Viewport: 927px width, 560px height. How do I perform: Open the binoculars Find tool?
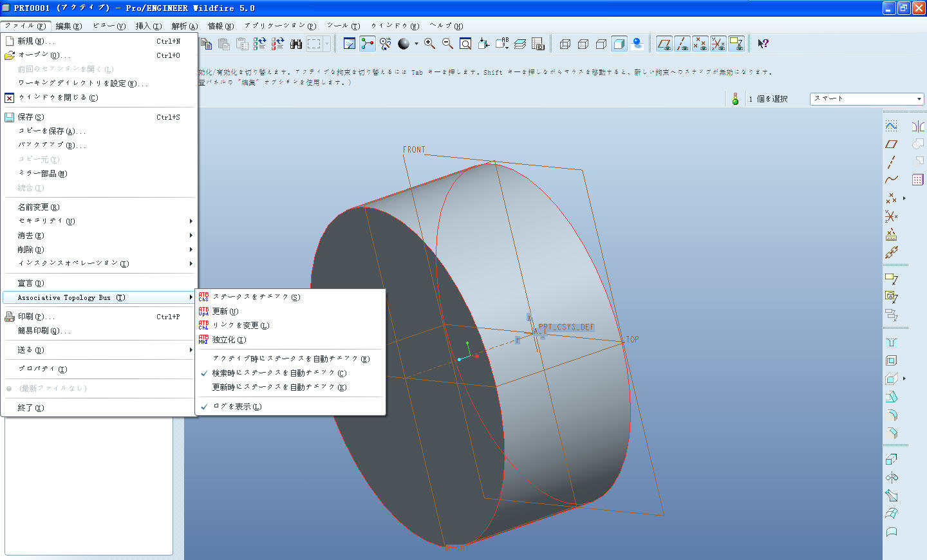click(x=296, y=44)
